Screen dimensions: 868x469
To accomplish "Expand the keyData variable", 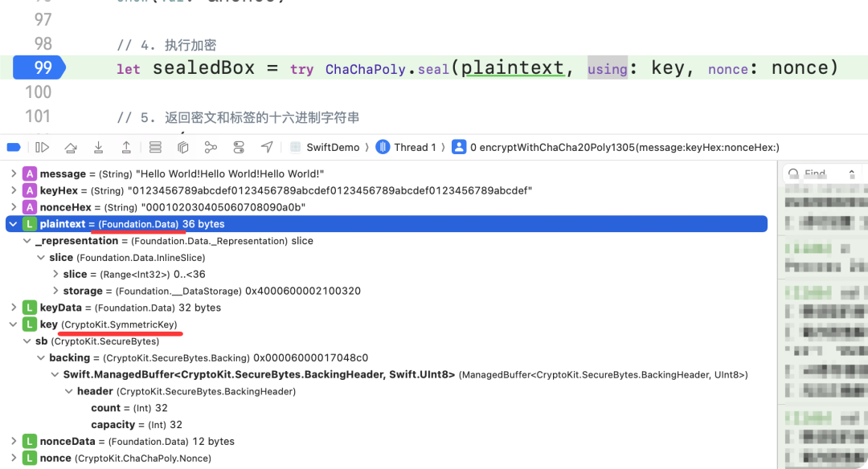I will pos(14,307).
